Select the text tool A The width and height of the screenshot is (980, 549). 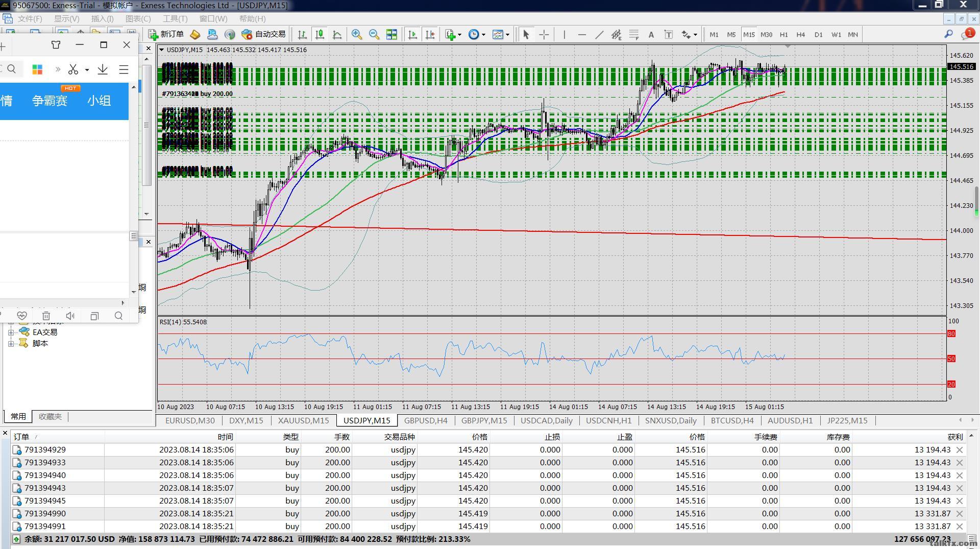coord(651,34)
